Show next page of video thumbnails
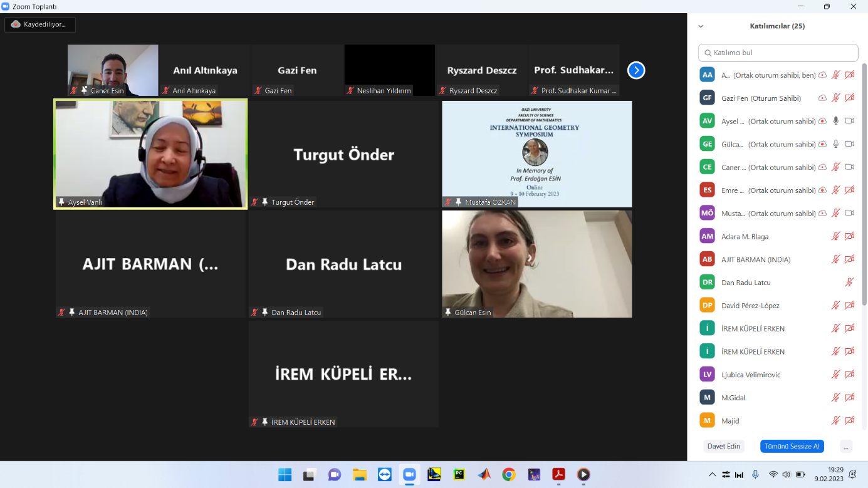 pos(635,70)
